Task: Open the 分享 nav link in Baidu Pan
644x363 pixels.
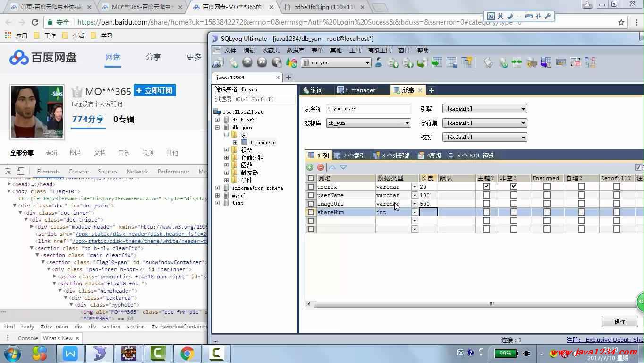Action: click(153, 57)
